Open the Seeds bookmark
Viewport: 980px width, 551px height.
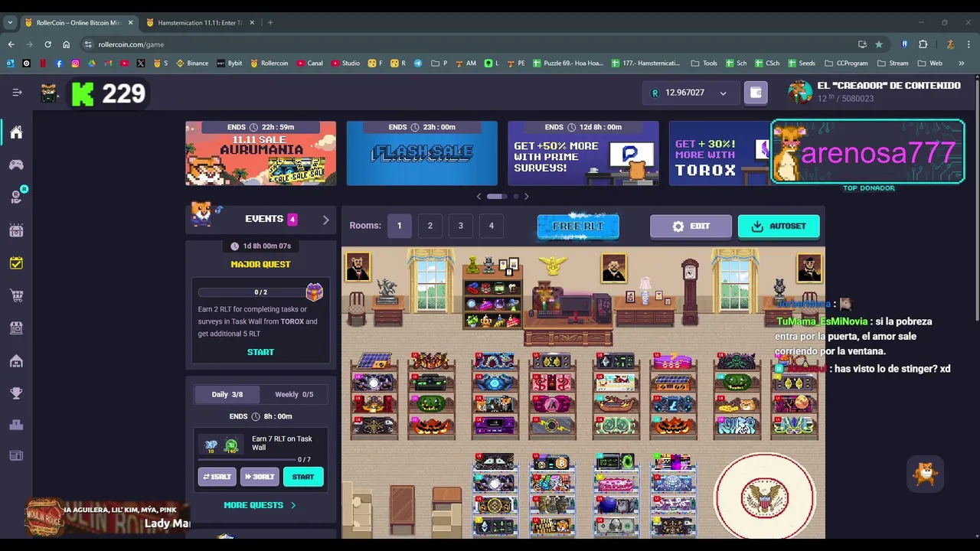(x=801, y=64)
